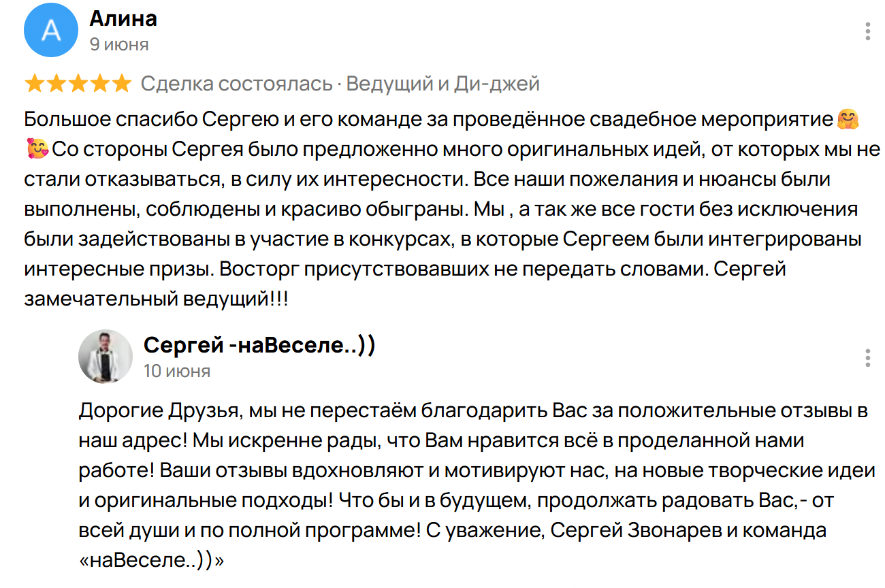Click the hugging face emoji
The width and height of the screenshot is (885, 588).
pos(848,120)
